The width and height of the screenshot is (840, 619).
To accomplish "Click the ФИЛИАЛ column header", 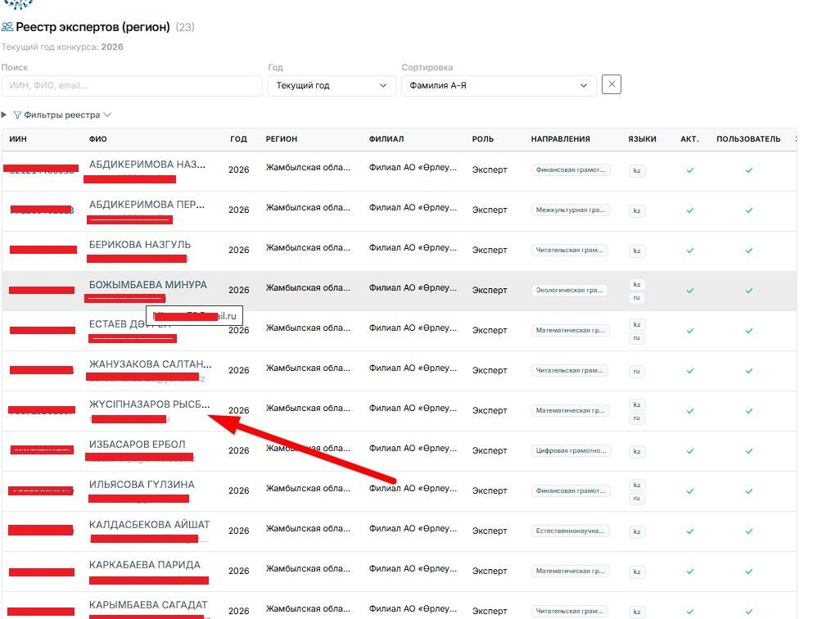I will 386,139.
